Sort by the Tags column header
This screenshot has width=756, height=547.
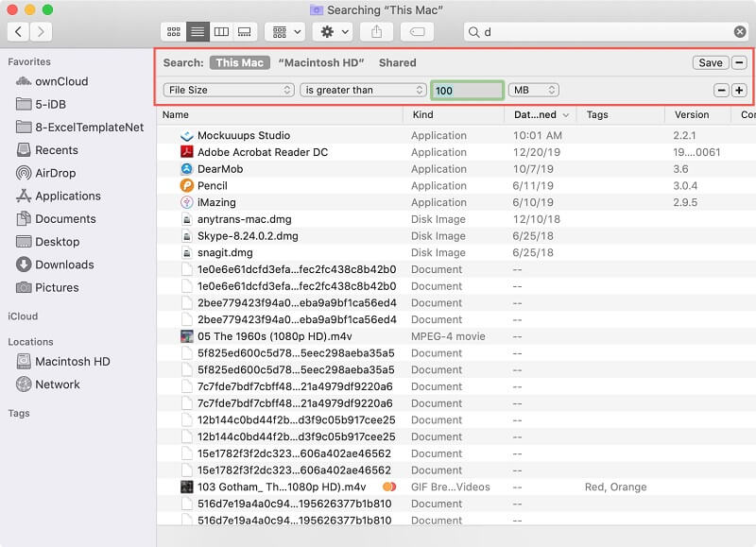621,114
